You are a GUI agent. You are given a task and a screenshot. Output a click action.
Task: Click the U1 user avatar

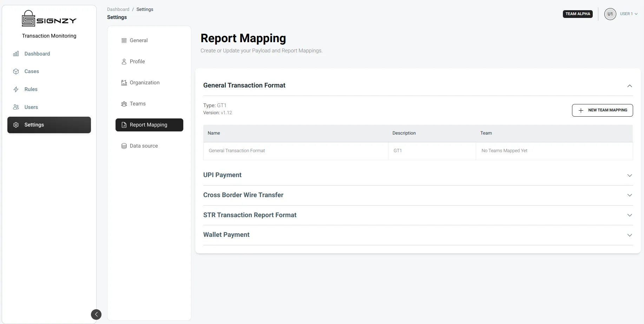(x=610, y=14)
